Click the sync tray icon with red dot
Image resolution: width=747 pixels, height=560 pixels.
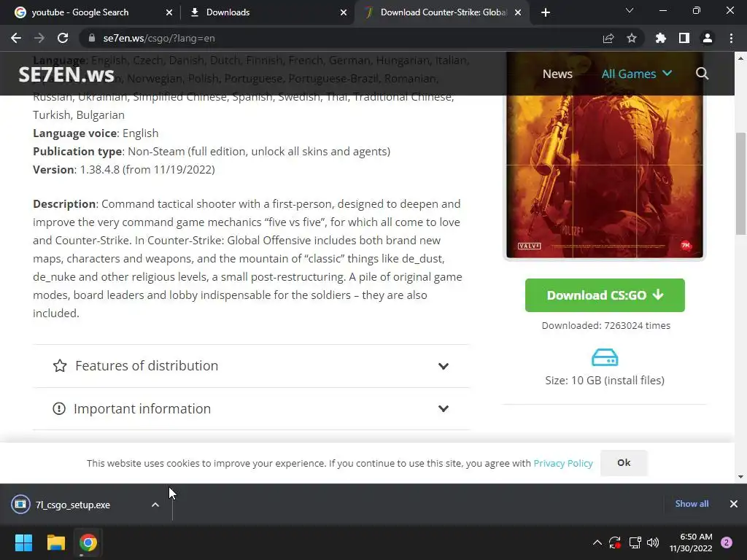tap(614, 542)
